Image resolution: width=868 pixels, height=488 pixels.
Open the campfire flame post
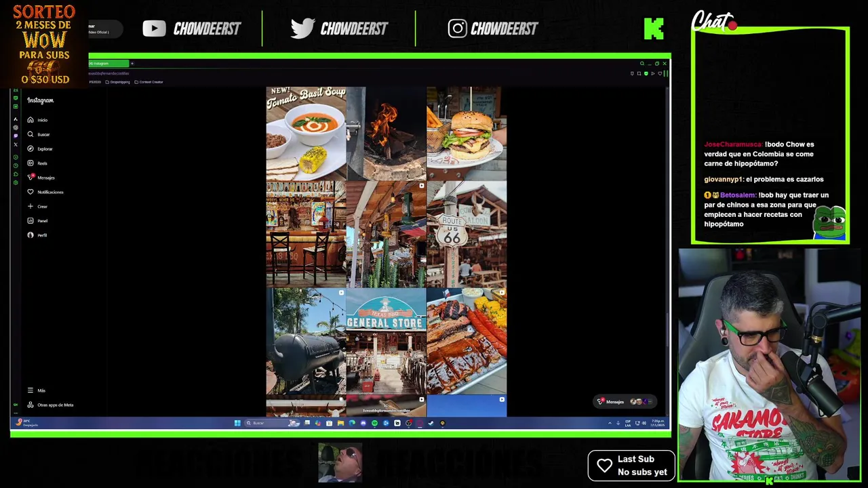pyautogui.click(x=386, y=133)
